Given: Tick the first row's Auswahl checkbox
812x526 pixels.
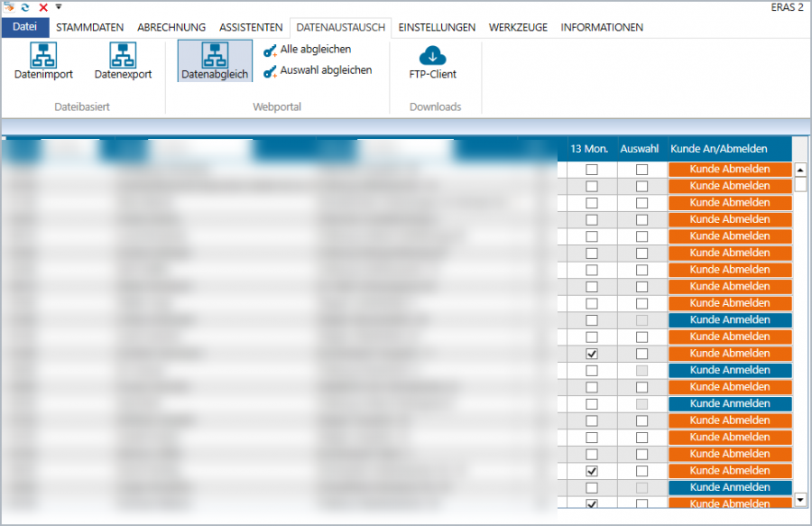Looking at the screenshot, I should [641, 170].
